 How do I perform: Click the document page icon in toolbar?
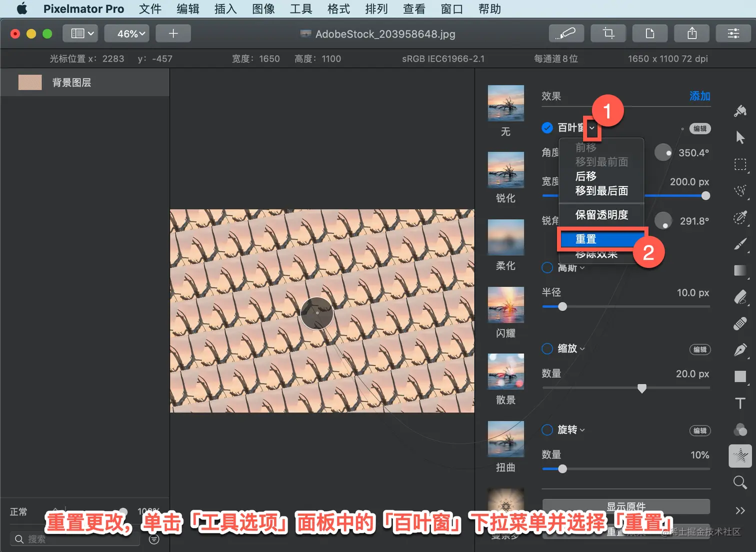tap(650, 34)
